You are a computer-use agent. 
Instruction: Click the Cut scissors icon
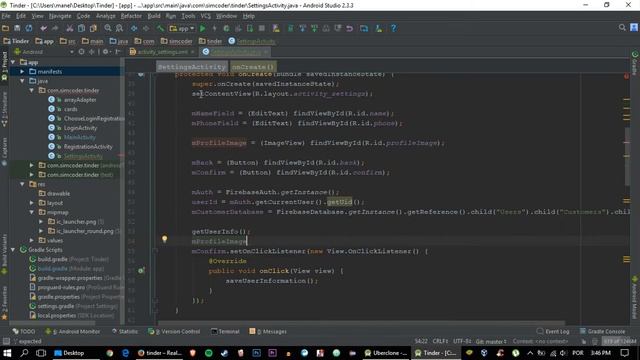tap(70, 29)
